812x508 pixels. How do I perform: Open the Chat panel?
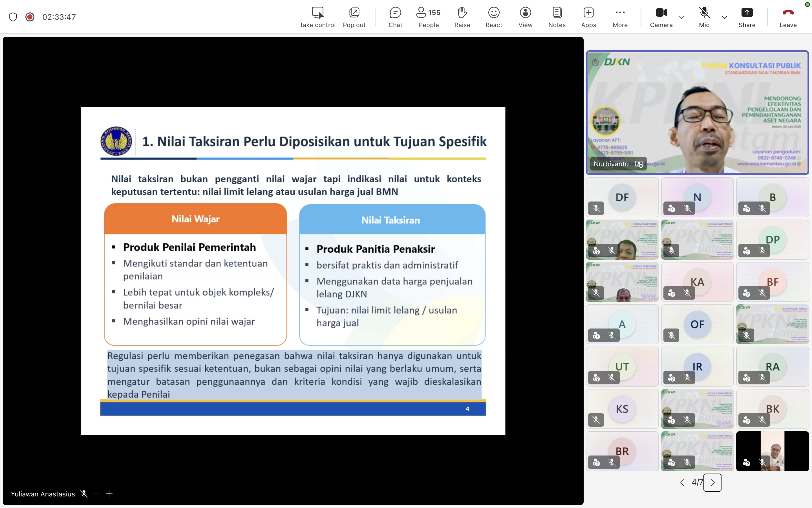(395, 17)
